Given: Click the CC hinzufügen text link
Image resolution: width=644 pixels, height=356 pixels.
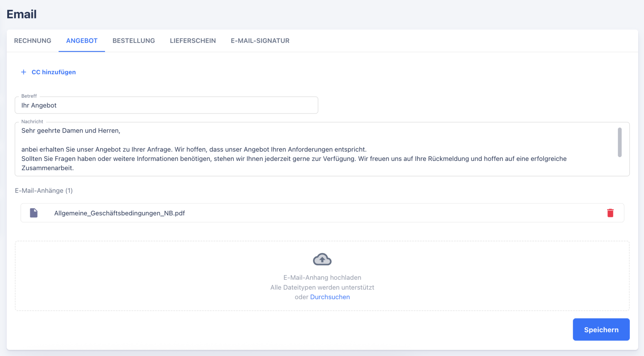Looking at the screenshot, I should [54, 72].
